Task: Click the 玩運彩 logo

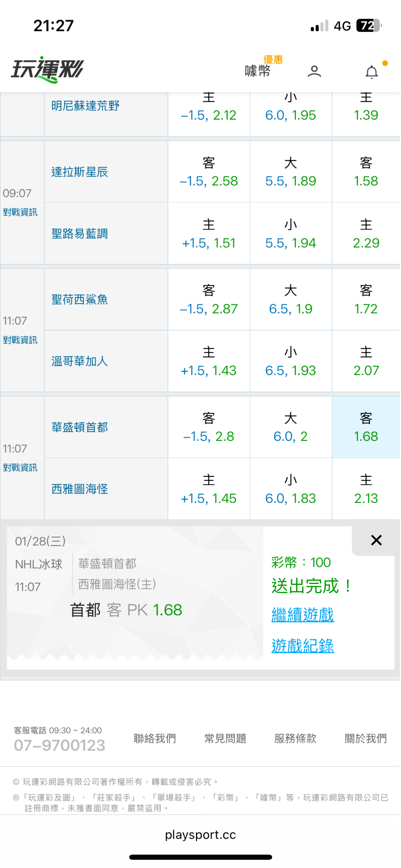Action: click(48, 69)
